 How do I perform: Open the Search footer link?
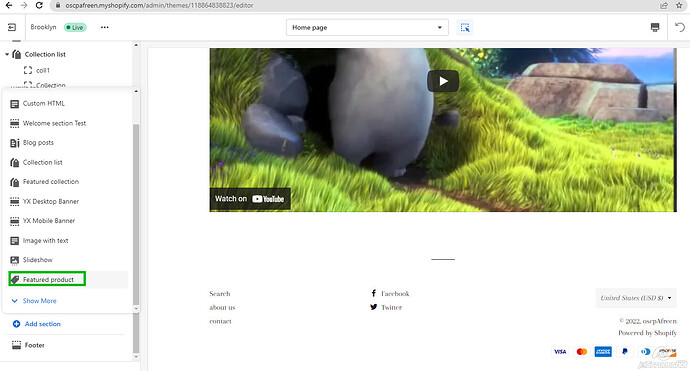click(x=220, y=294)
